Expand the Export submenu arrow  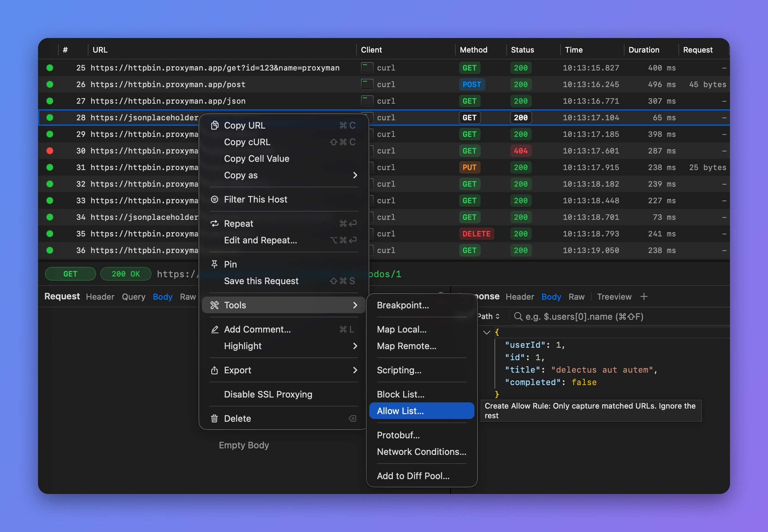pyautogui.click(x=355, y=370)
